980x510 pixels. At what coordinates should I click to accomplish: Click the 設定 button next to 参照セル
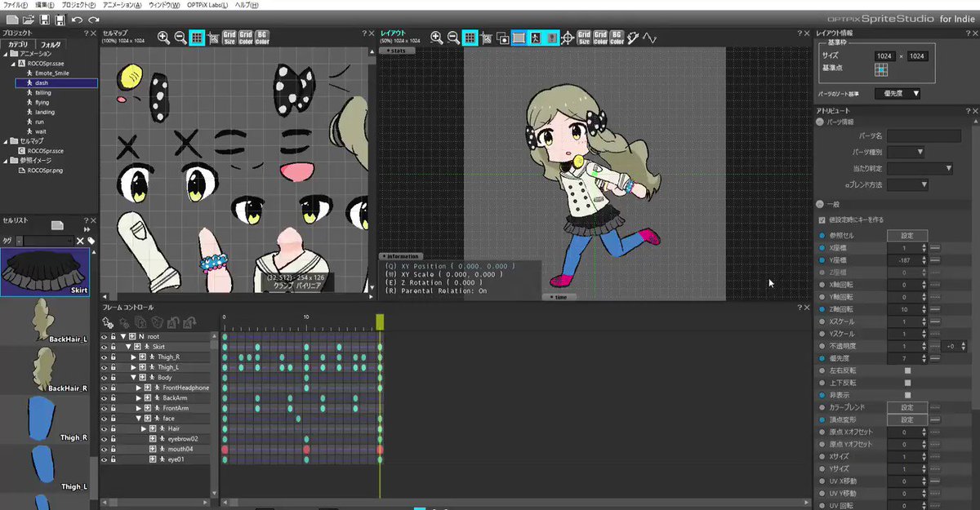[908, 235]
